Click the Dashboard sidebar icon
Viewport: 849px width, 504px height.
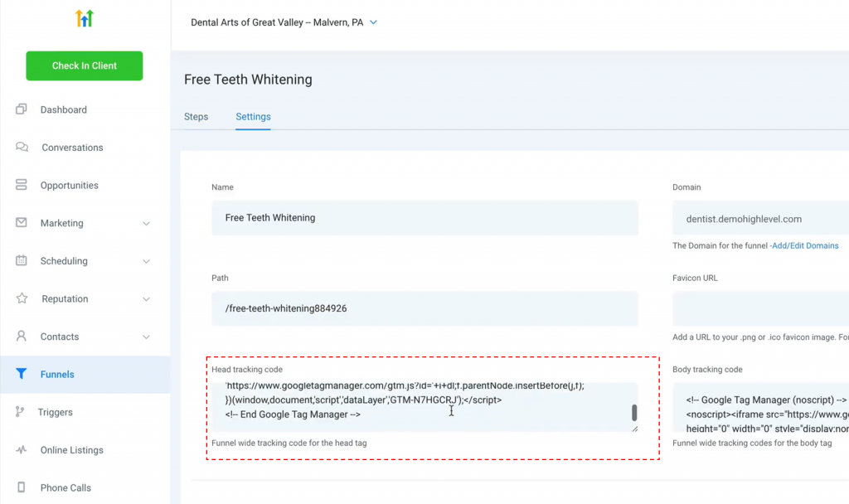point(21,109)
